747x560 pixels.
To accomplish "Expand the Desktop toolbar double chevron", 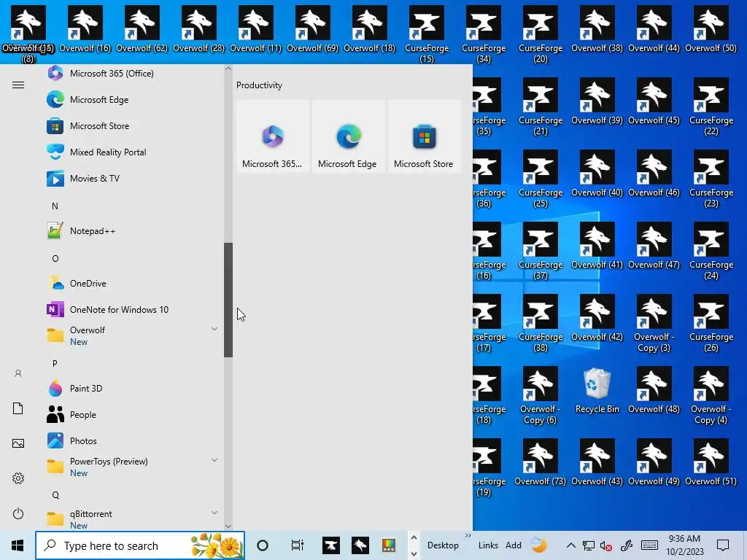I will [x=468, y=536].
